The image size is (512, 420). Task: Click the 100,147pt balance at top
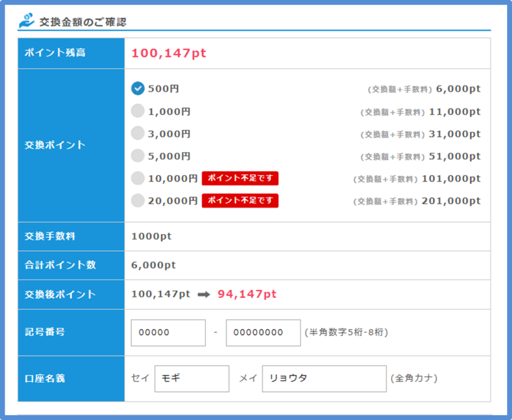[x=168, y=53]
